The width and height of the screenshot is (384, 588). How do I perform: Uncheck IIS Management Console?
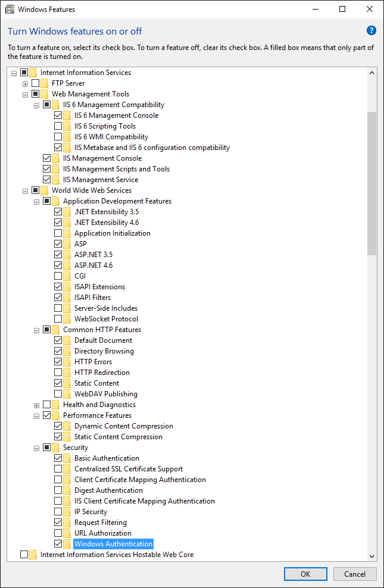pos(47,158)
